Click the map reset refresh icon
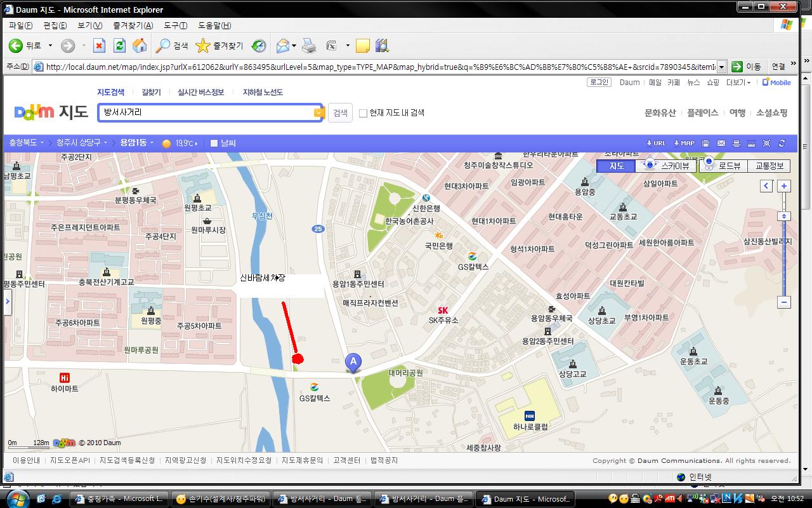The height and width of the screenshot is (508, 812). (x=782, y=144)
